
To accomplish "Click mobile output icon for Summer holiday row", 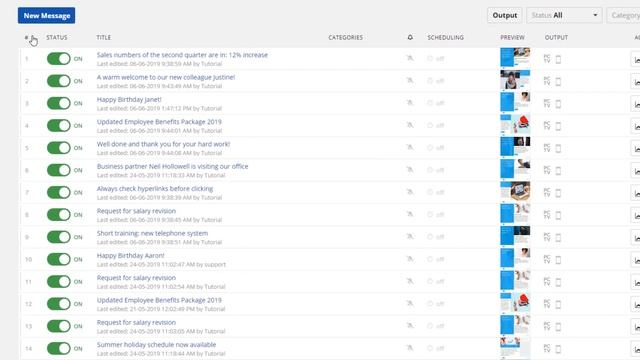I will 558,349.
